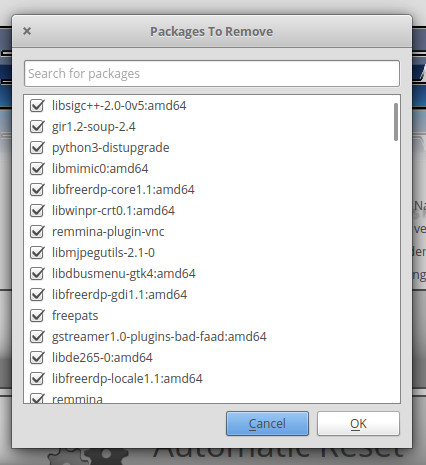Uncheck the remmina package checkbox

pos(37,398)
